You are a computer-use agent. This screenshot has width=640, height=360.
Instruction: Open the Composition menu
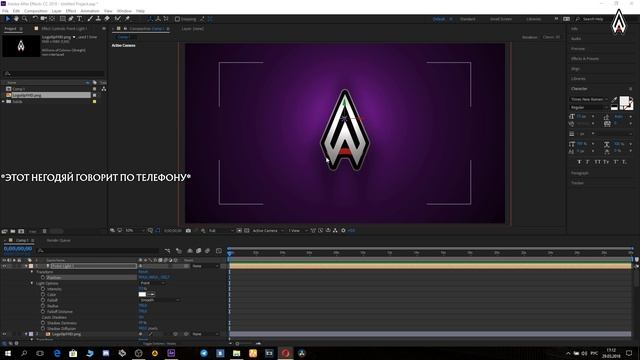coord(36,11)
